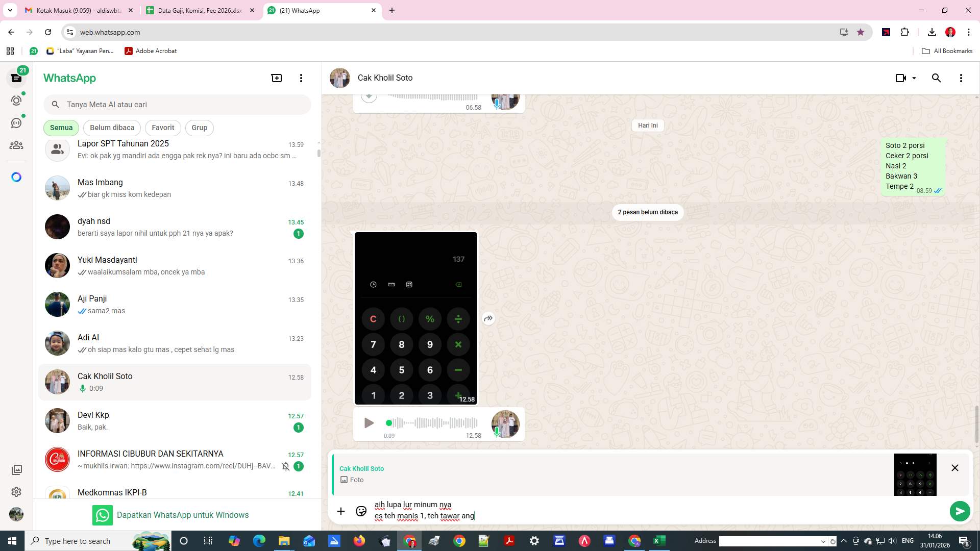
Task: Open Meta AI from the sidebar
Action: pyautogui.click(x=16, y=177)
